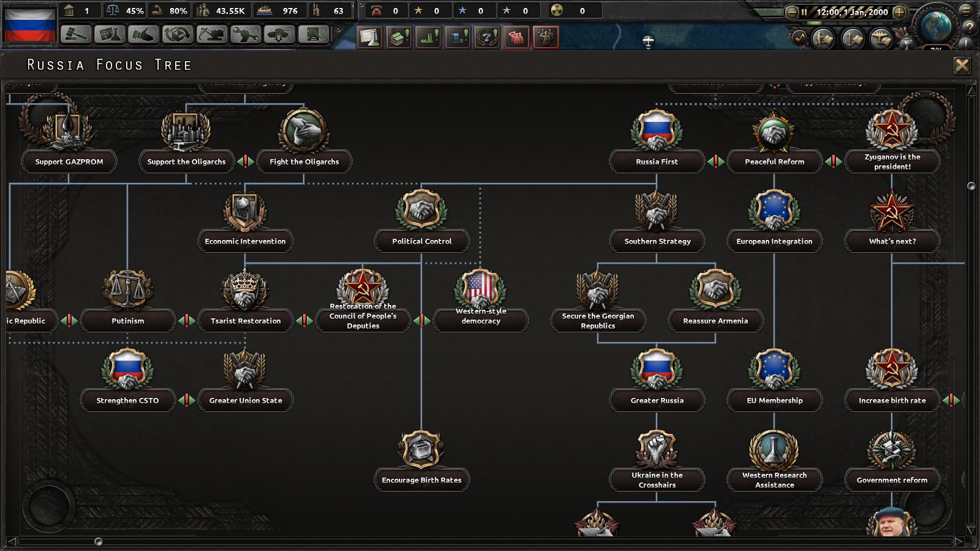Select the Fight the Oligarchs focus

coord(304,162)
